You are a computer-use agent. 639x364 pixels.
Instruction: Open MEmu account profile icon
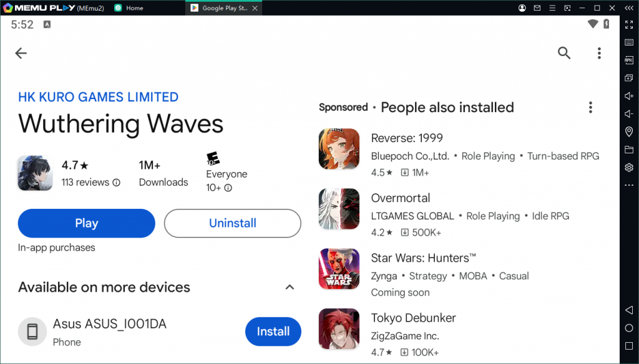click(x=522, y=8)
